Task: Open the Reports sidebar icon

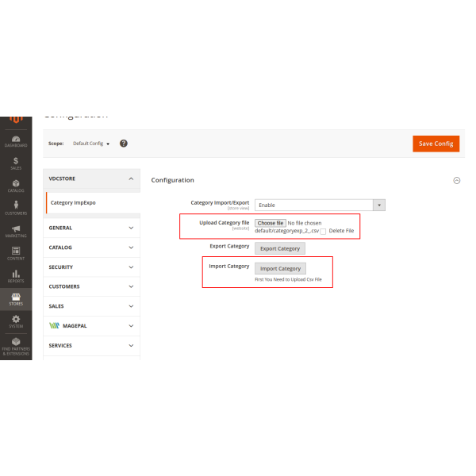Action: (x=16, y=275)
